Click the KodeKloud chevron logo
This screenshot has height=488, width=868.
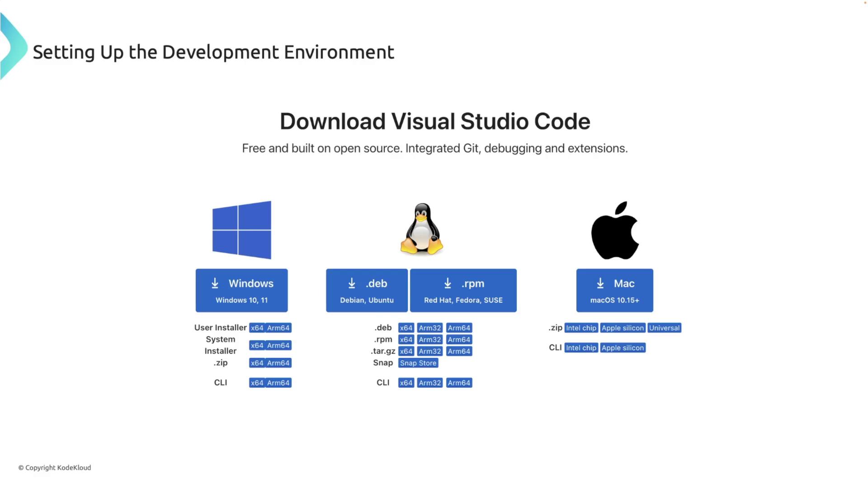coord(14,47)
